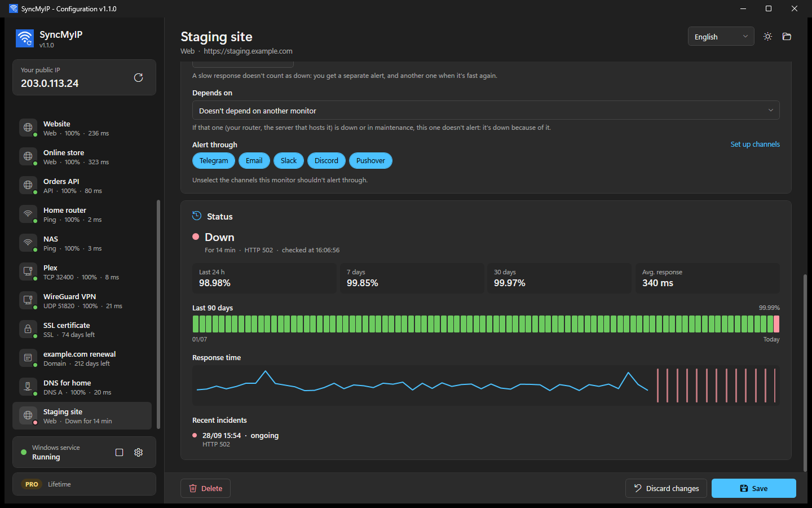Select the example.com renewal domain icon
Image resolution: width=812 pixels, height=508 pixels.
tap(28, 358)
